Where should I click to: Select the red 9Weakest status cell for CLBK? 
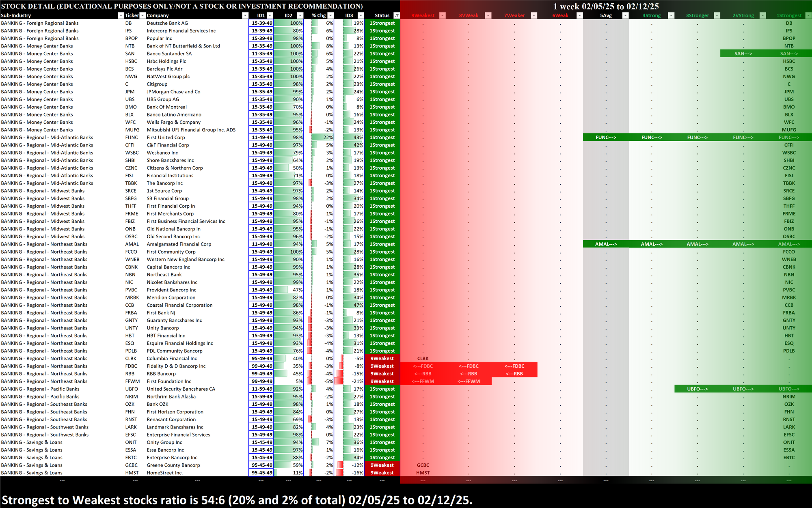point(382,359)
